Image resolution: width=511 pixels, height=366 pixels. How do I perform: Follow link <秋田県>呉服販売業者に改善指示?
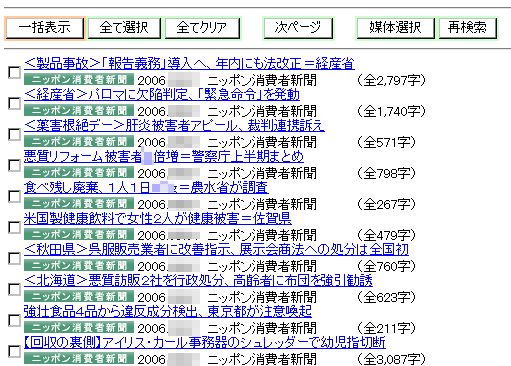[x=216, y=249]
